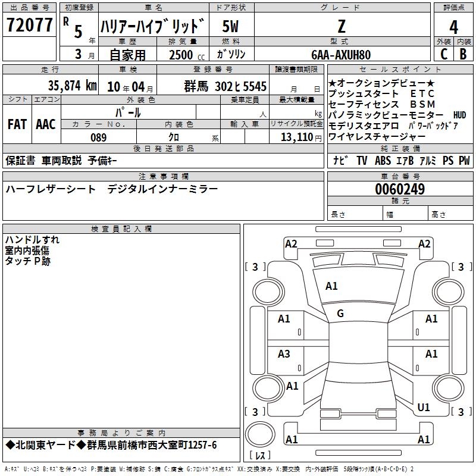Screen dimensions: 476x476
Task: Click the interior grade B cell
Action: (463, 54)
